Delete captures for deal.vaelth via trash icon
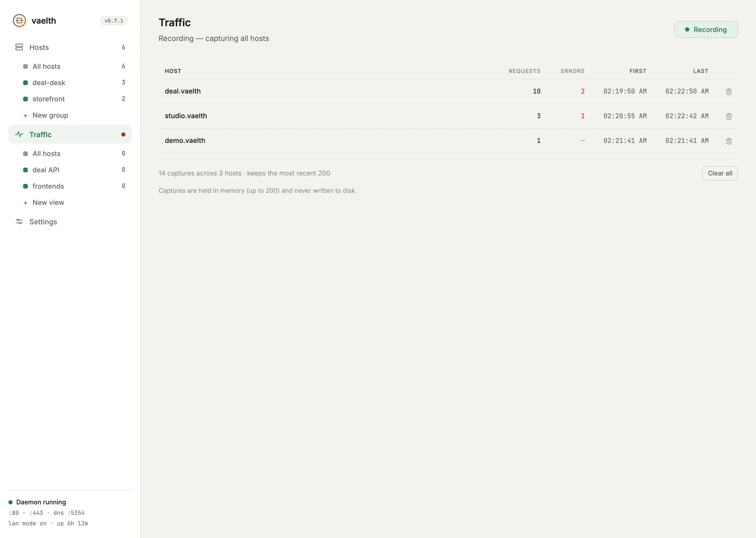The height and width of the screenshot is (538, 756). coord(729,91)
